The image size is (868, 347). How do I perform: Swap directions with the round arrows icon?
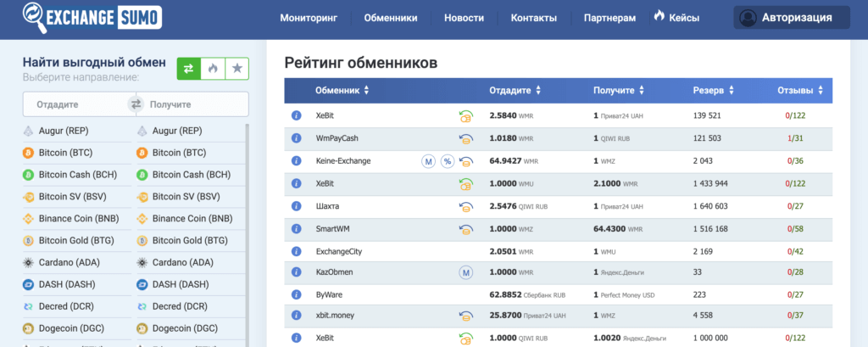[136, 104]
